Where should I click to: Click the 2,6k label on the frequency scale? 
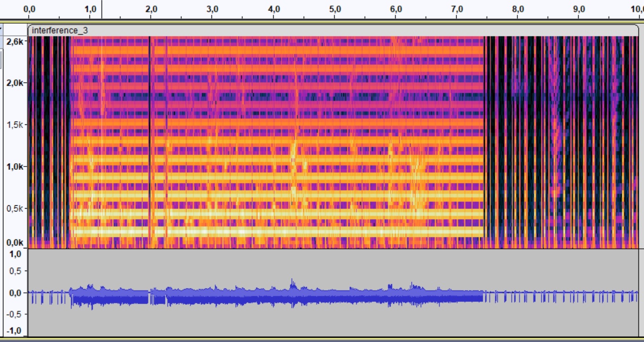(14, 42)
